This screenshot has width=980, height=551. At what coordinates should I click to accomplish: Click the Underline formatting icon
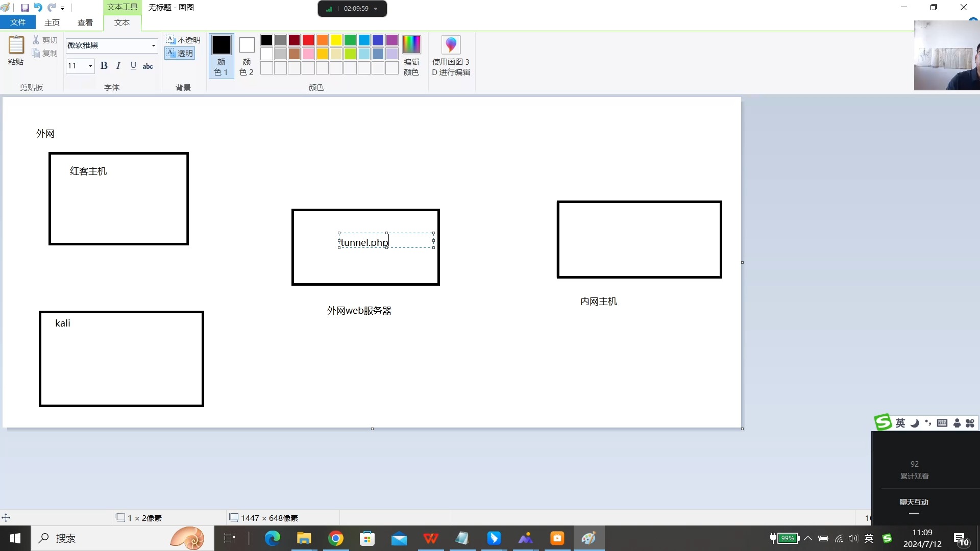pos(133,65)
